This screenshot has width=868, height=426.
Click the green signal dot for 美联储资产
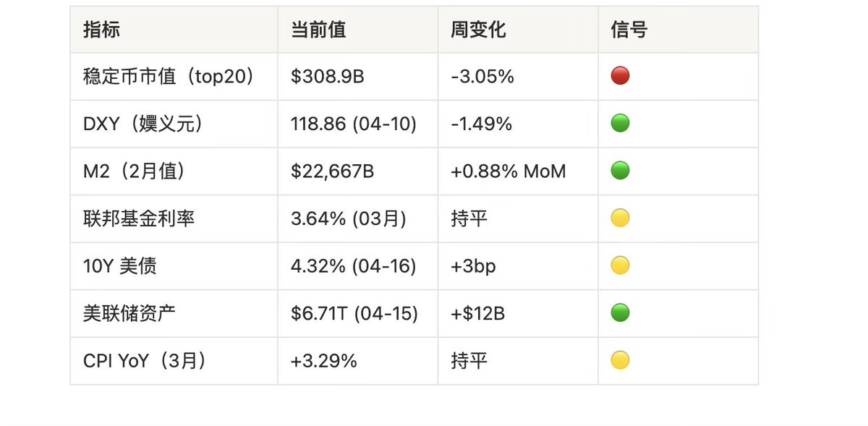coord(620,313)
